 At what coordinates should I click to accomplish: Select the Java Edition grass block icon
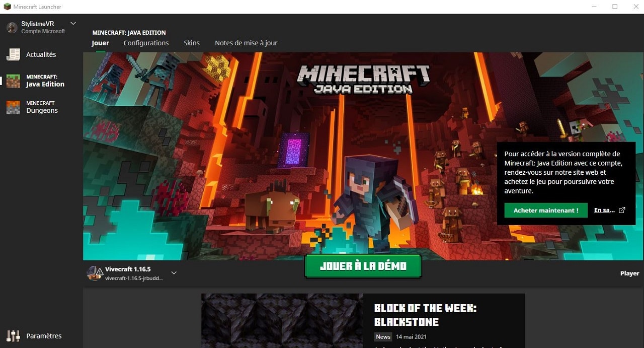point(13,81)
